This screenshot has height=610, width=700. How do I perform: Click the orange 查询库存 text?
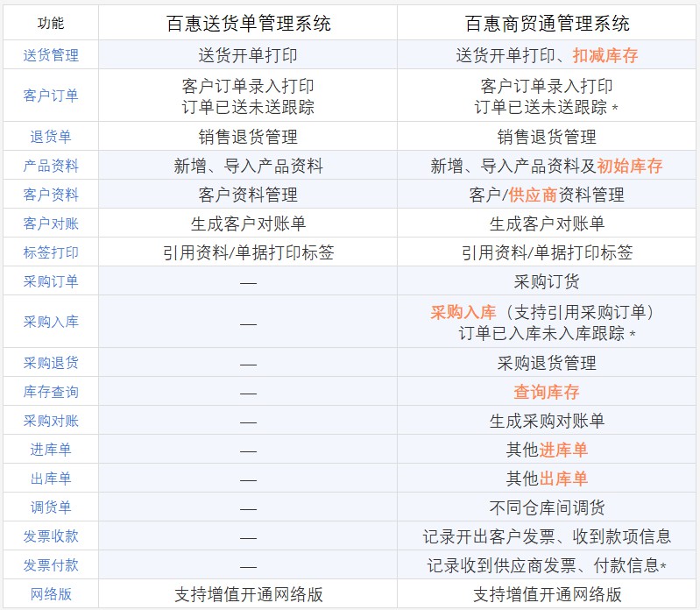coord(547,392)
